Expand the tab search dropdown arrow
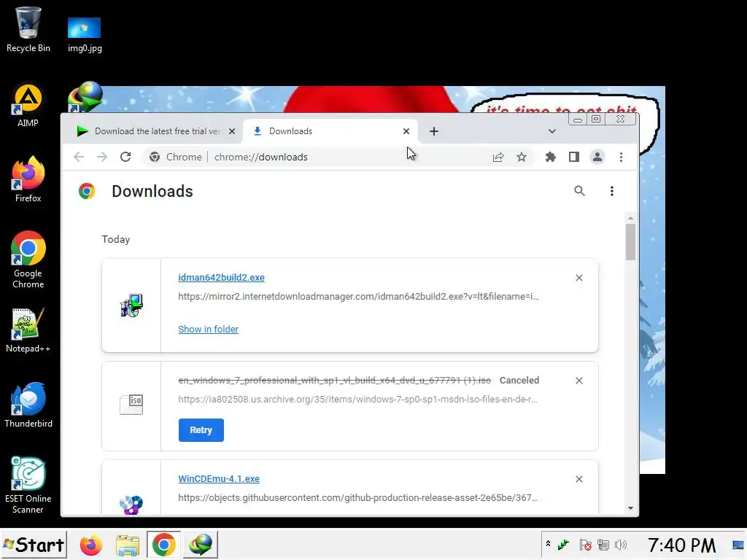Viewport: 747px width, 560px height. pyautogui.click(x=551, y=131)
